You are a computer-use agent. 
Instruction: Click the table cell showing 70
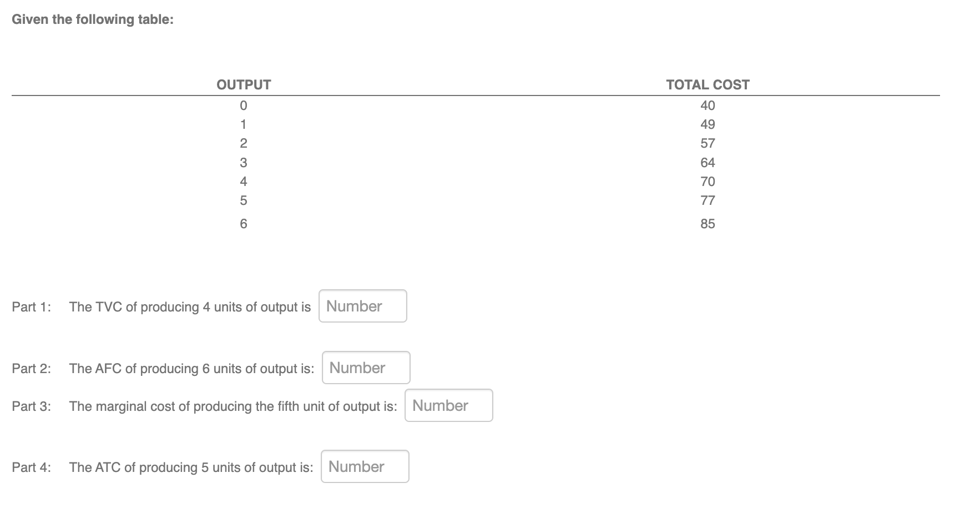[x=707, y=181]
